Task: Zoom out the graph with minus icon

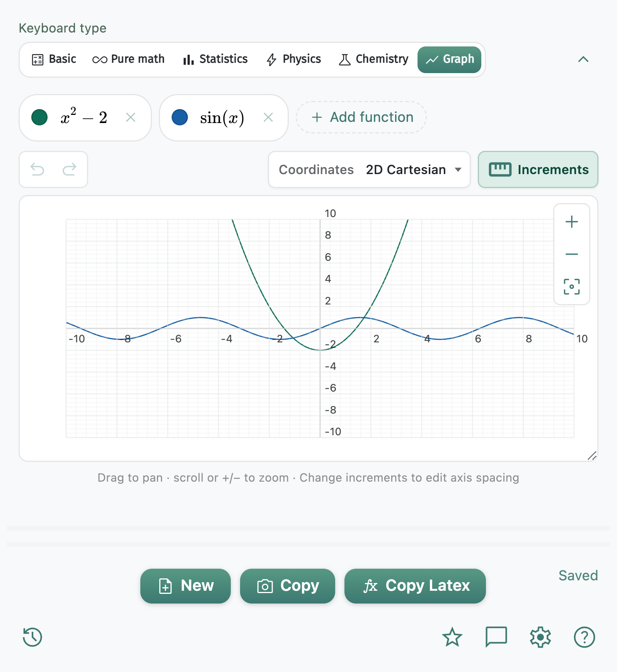Action: (x=572, y=254)
